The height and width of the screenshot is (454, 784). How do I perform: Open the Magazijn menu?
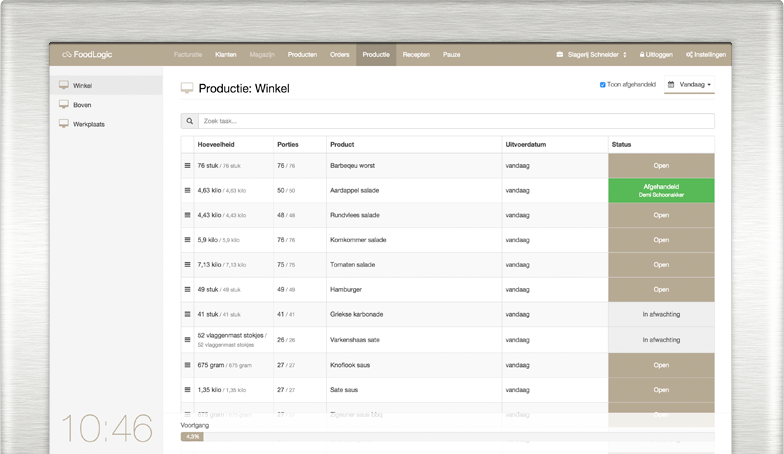(x=262, y=54)
